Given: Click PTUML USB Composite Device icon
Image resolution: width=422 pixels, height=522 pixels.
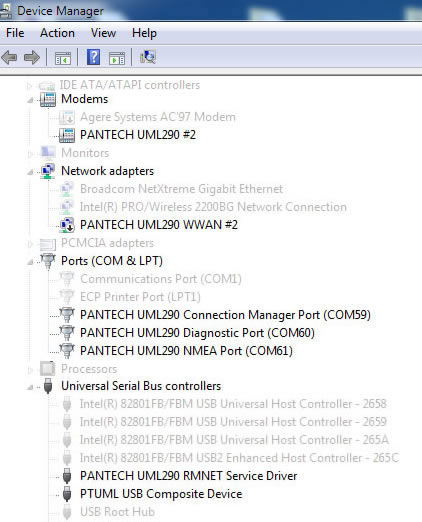Looking at the screenshot, I should tap(67, 494).
